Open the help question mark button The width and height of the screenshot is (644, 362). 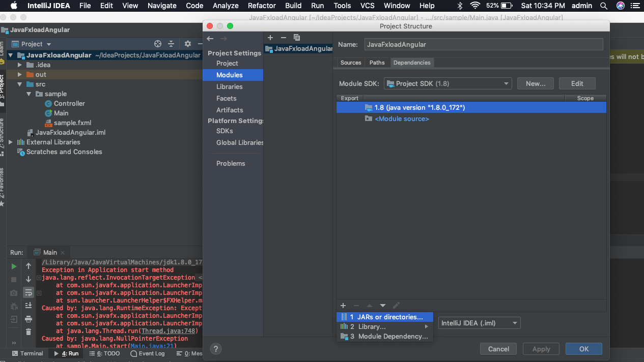coord(215,349)
